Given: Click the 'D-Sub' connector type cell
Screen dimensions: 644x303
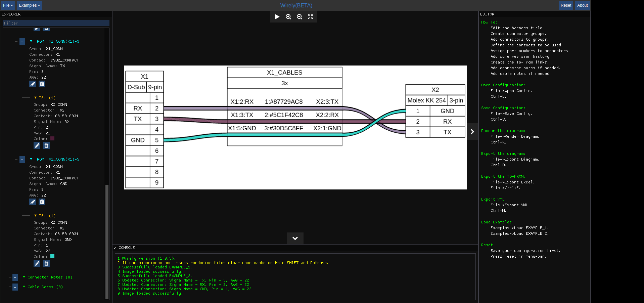Looking at the screenshot, I should click(x=136, y=87).
